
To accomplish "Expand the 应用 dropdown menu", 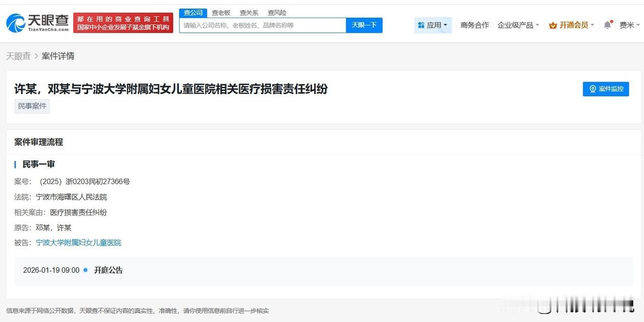I will pos(444,25).
